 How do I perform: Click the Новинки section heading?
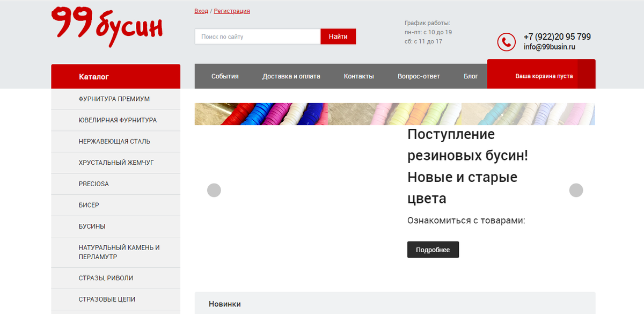click(x=225, y=304)
